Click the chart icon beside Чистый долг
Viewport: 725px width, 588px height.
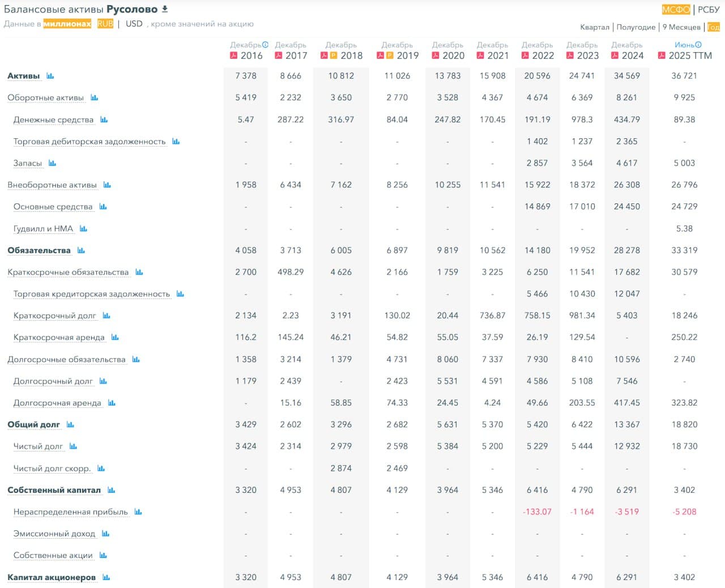(x=73, y=446)
